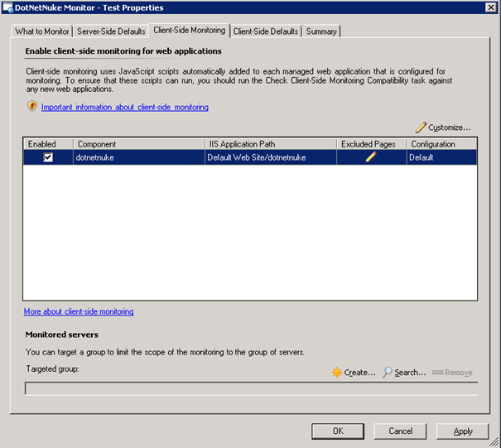
Task: Click the Cancel button
Action: pos(400,431)
